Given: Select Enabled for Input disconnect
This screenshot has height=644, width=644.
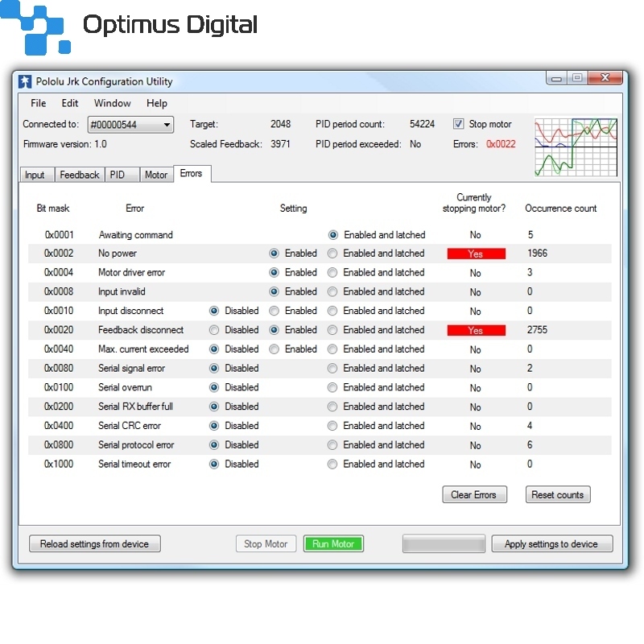Looking at the screenshot, I should click(274, 311).
